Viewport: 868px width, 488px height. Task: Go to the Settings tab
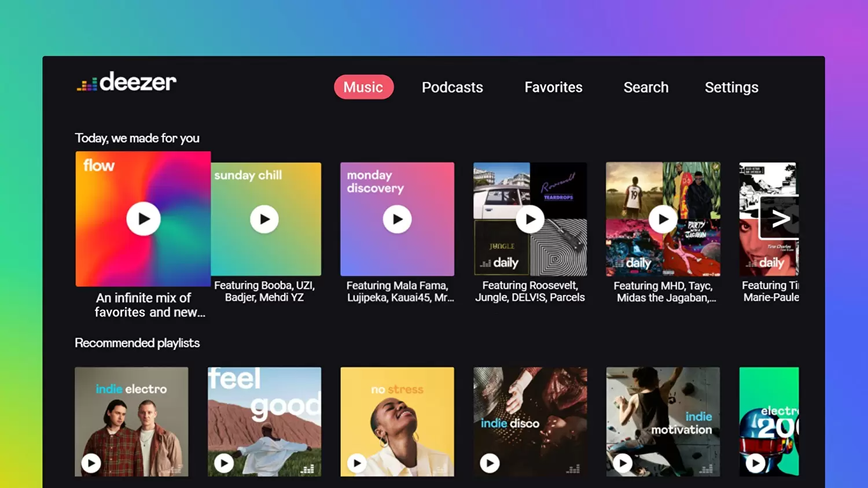click(731, 87)
